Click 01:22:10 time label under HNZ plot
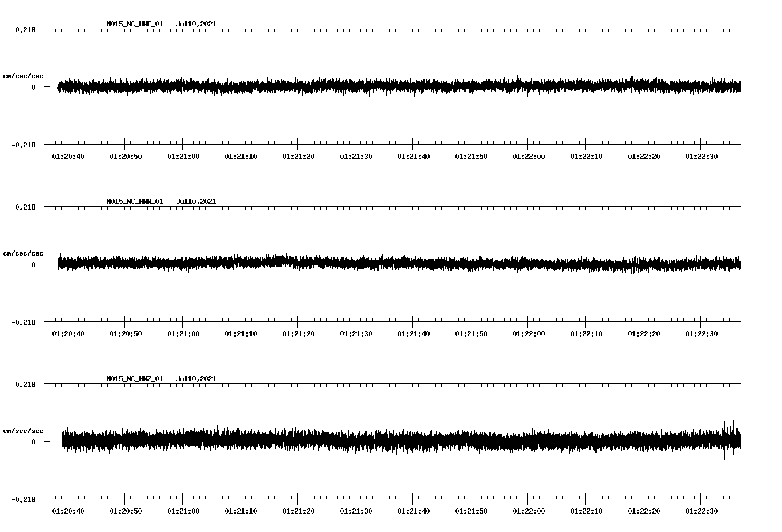Screen dimensions: 782x532 tap(586, 511)
